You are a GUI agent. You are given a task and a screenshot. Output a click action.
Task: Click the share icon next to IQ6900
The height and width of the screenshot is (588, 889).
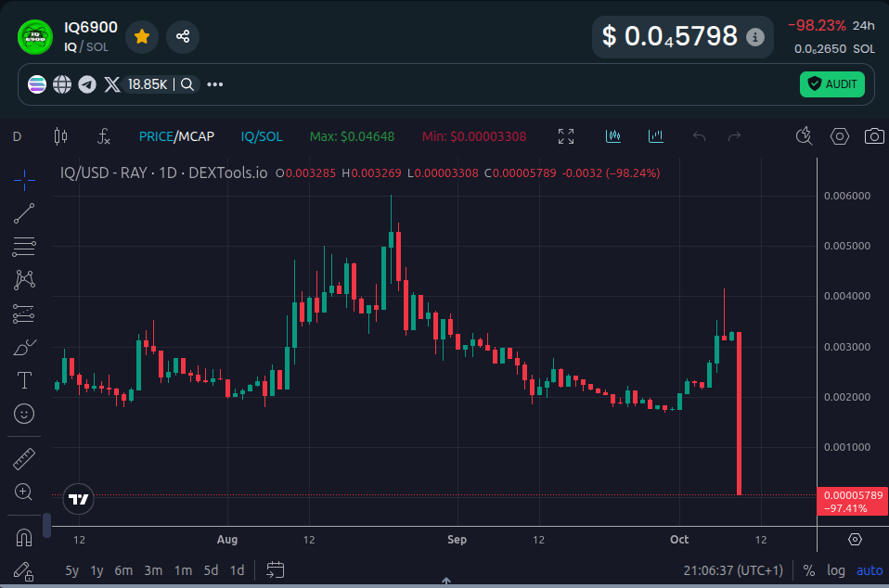click(x=183, y=36)
